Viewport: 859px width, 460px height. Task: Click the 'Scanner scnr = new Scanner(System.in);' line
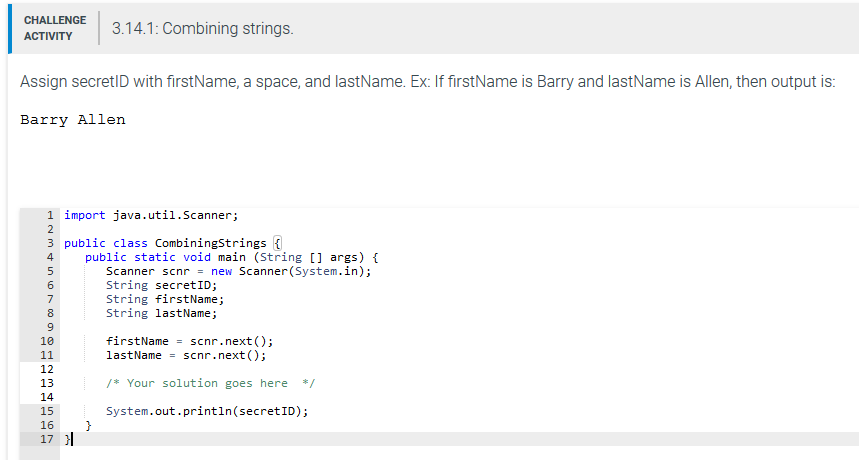tap(238, 272)
